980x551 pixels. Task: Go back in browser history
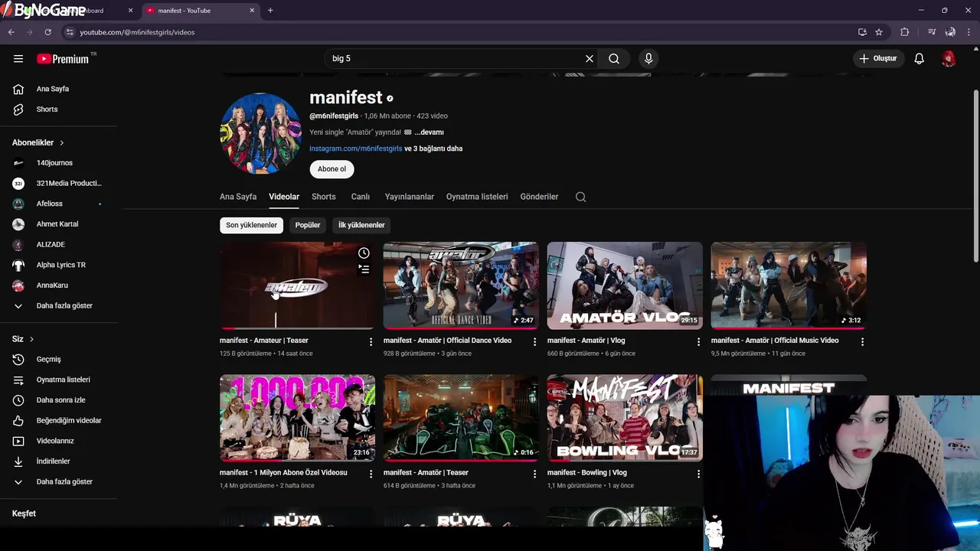(x=11, y=32)
